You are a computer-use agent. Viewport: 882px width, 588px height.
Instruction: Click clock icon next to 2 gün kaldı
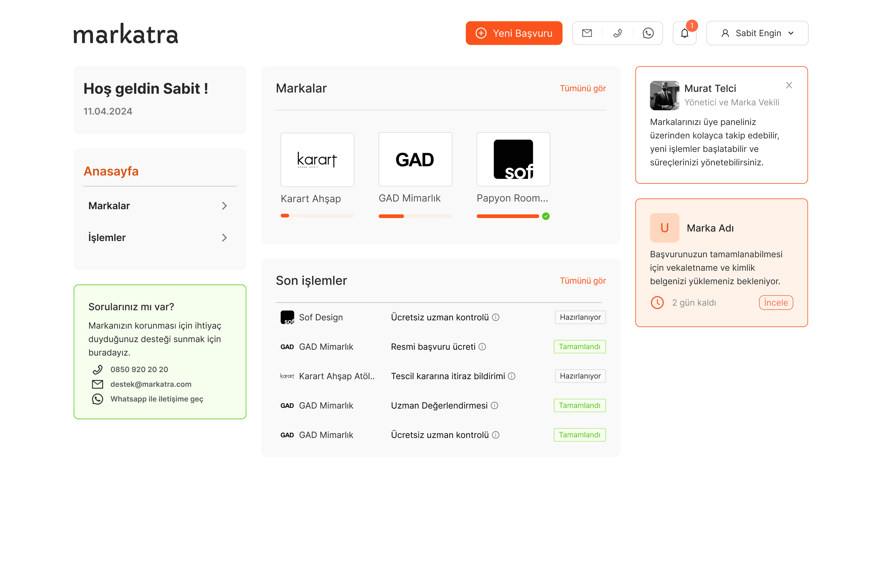[658, 303]
